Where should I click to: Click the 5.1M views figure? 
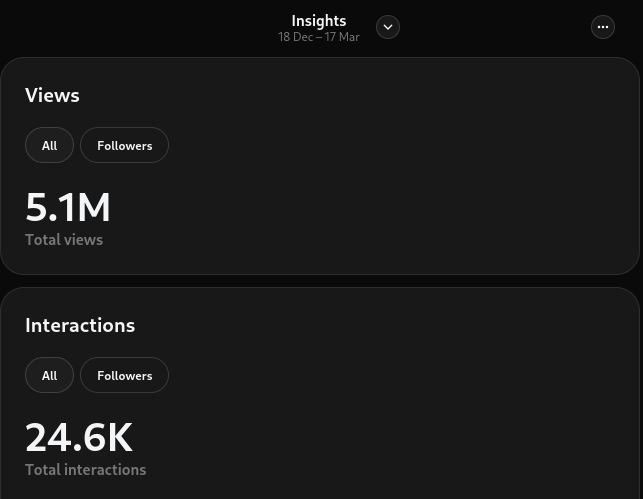68,207
